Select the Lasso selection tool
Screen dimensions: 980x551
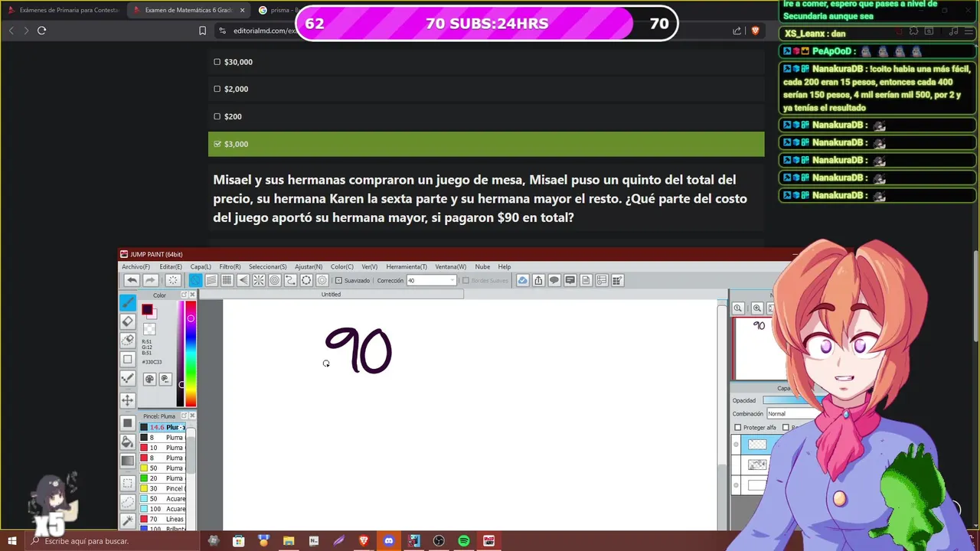pos(128,503)
